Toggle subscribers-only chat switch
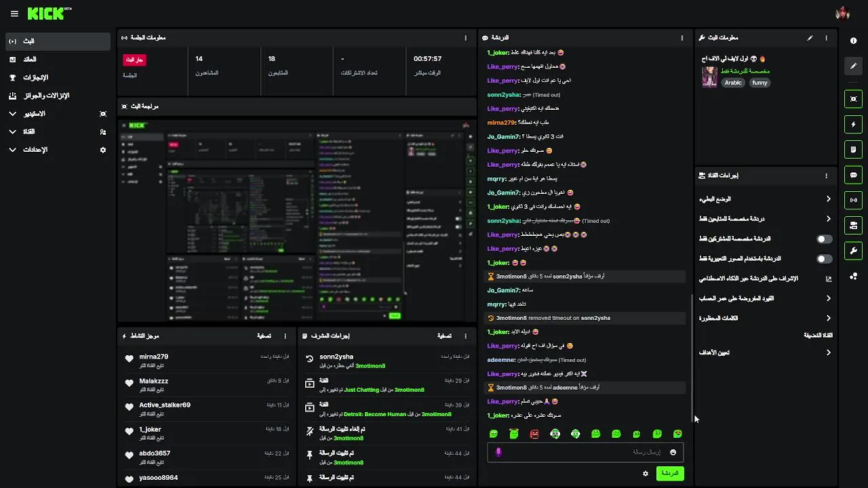 (x=824, y=239)
